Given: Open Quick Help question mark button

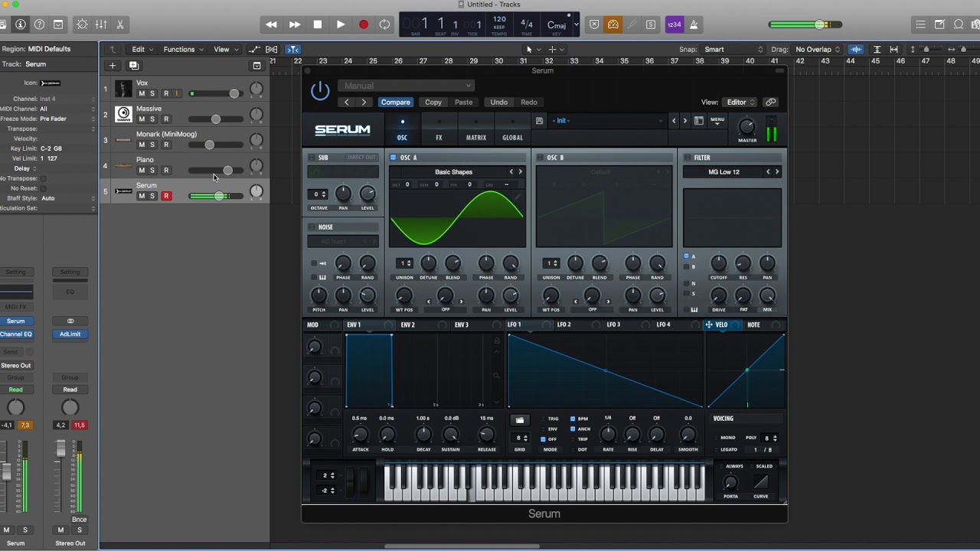Looking at the screenshot, I should coord(39,24).
